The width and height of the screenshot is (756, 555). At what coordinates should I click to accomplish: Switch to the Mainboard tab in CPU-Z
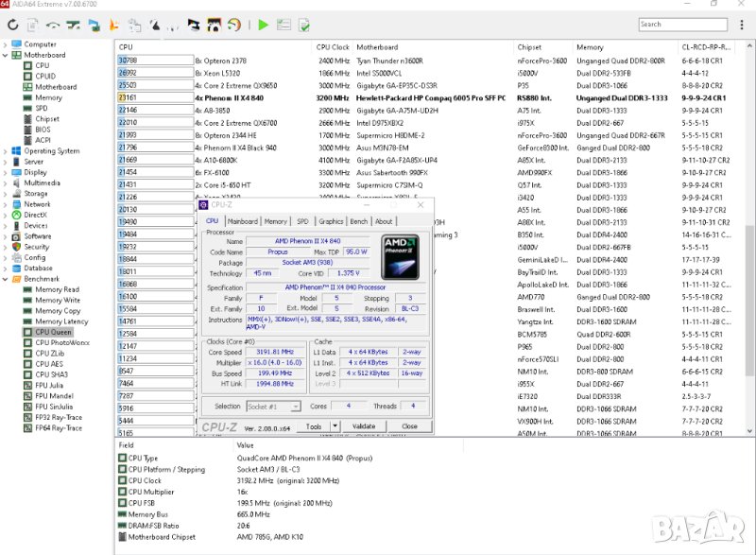coord(242,221)
